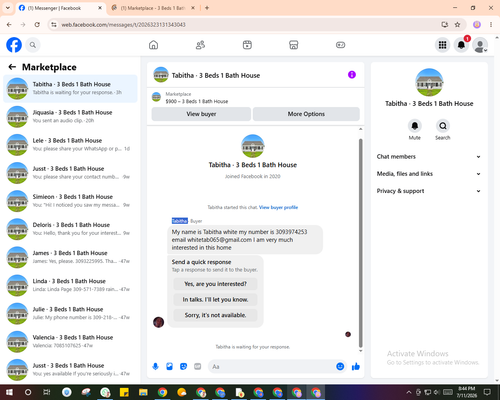The width and height of the screenshot is (500, 400).
Task: Open File Explorer from the taskbar
Action: (143, 392)
